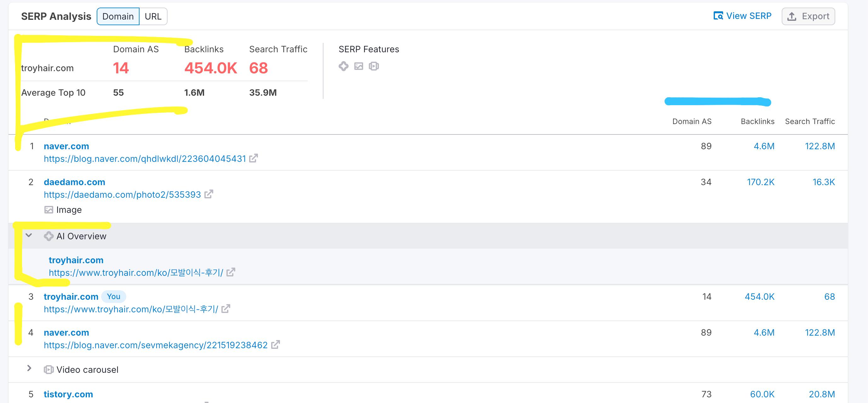
Task: Collapse the AI Overview section
Action: pos(29,236)
